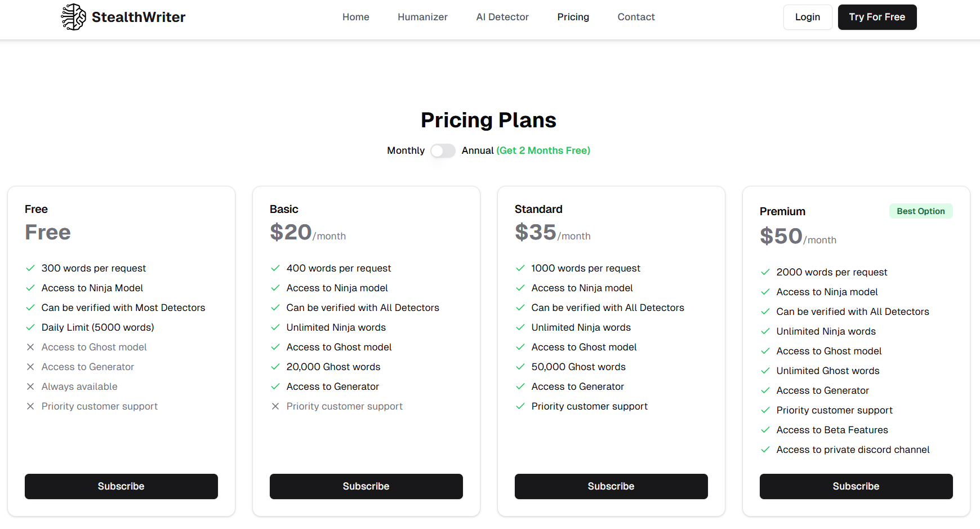Click the X beside 'Always available' in Free plan
Image resolution: width=980 pixels, height=529 pixels.
pyautogui.click(x=30, y=386)
